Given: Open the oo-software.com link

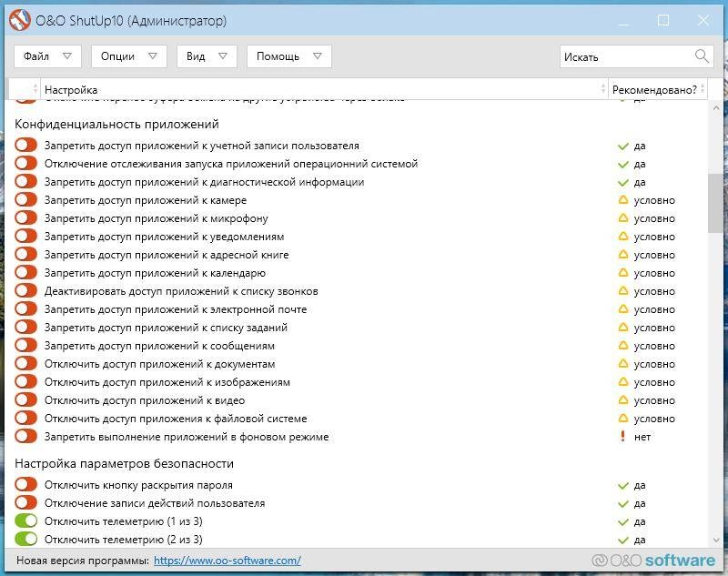Looking at the screenshot, I should point(227,561).
